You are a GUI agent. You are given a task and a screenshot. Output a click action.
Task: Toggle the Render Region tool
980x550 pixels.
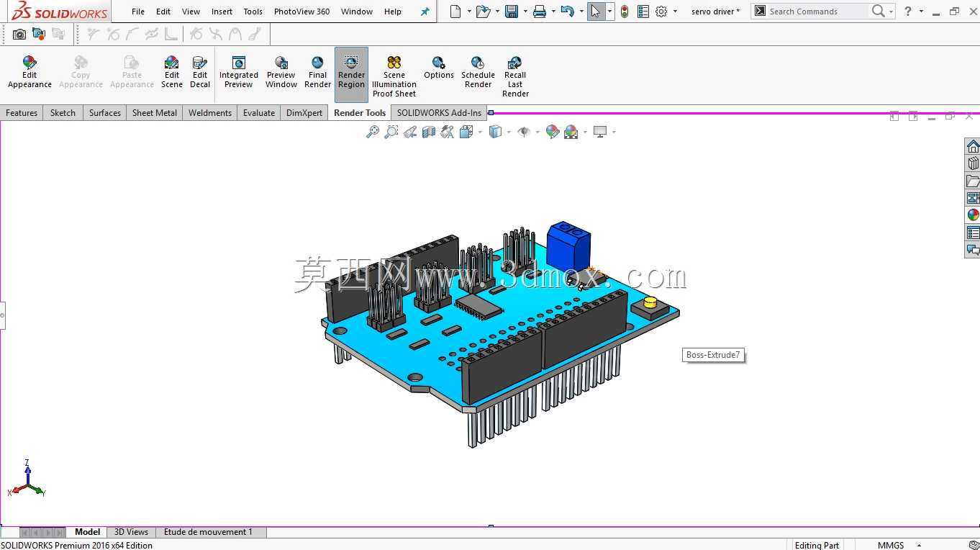(x=351, y=73)
